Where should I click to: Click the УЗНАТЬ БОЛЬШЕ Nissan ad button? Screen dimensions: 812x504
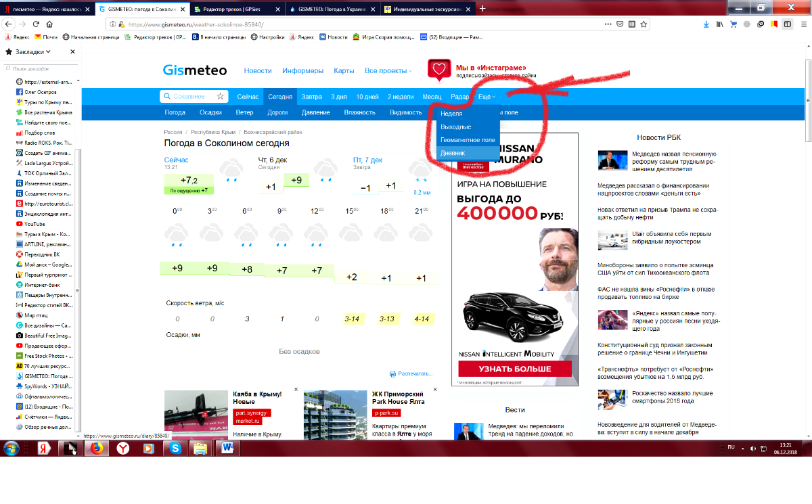click(515, 369)
